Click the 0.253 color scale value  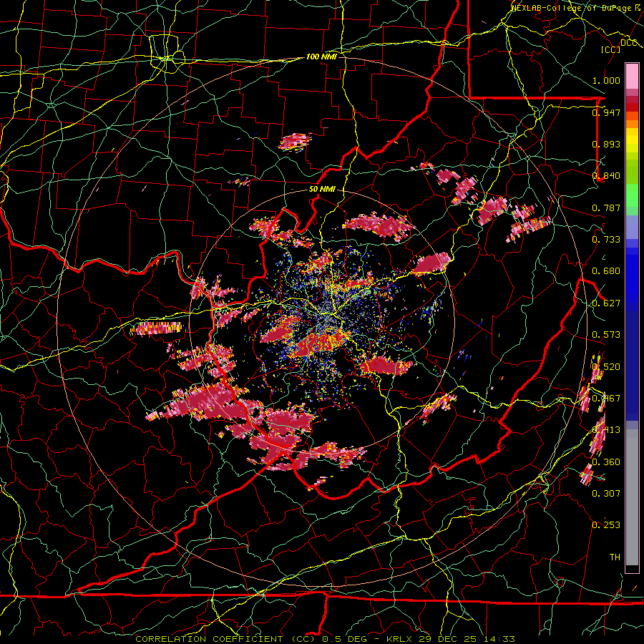[x=606, y=525]
